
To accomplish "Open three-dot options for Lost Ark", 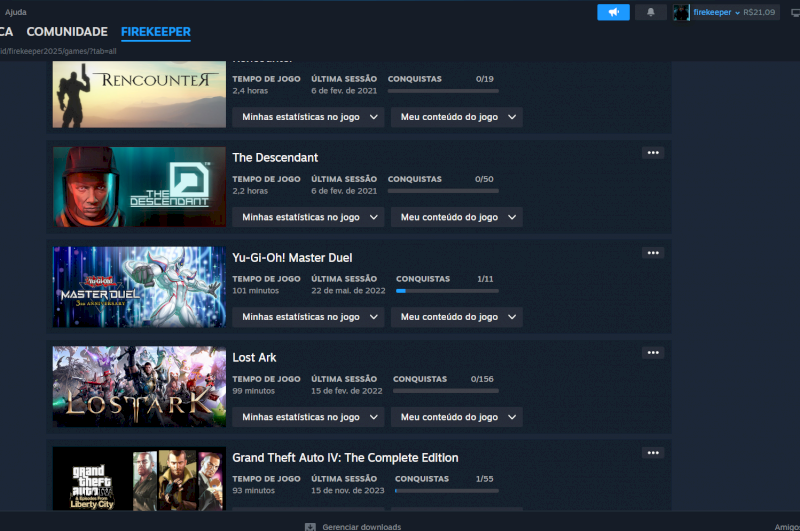I will click(x=653, y=353).
